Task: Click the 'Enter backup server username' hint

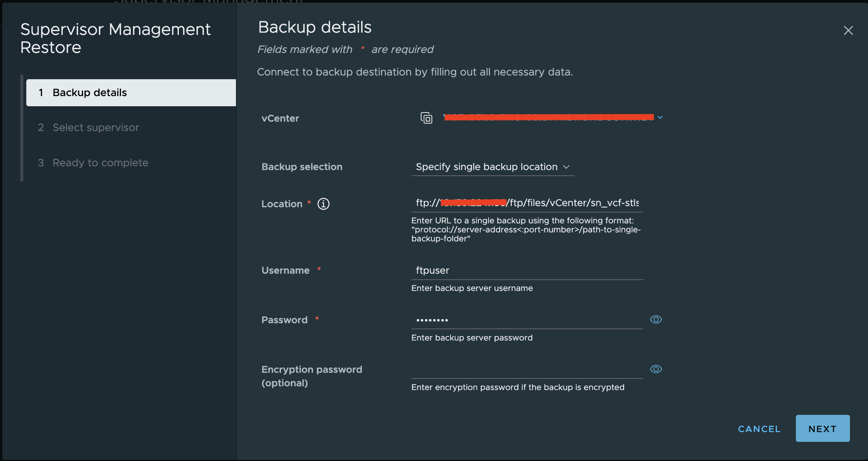Action: point(472,288)
